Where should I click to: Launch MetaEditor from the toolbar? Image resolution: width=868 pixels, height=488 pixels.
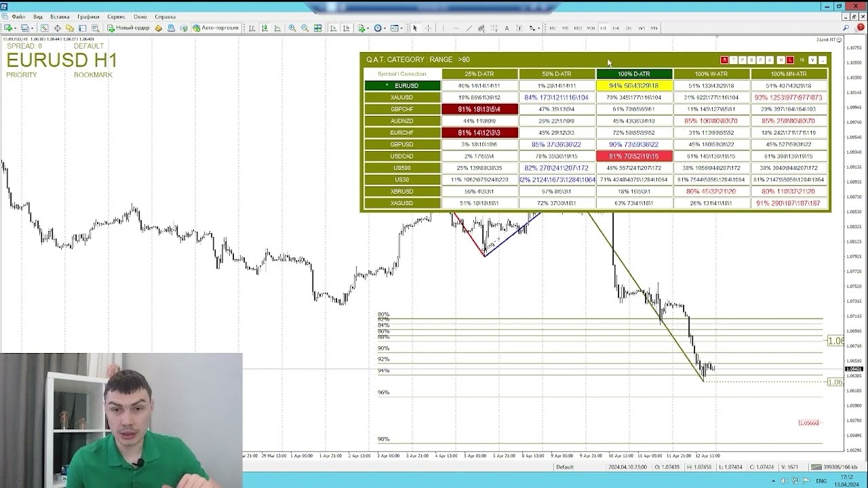click(158, 28)
